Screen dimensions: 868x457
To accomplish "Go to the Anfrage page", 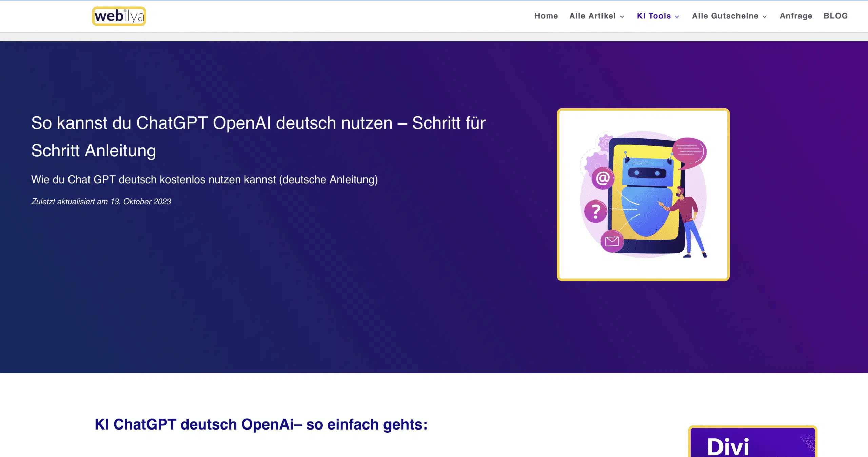I will click(796, 16).
